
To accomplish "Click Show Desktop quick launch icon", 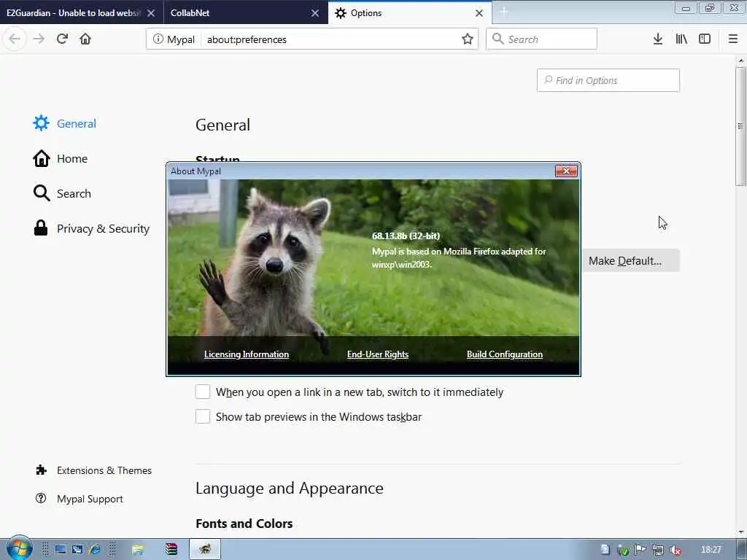I will pyautogui.click(x=60, y=550).
